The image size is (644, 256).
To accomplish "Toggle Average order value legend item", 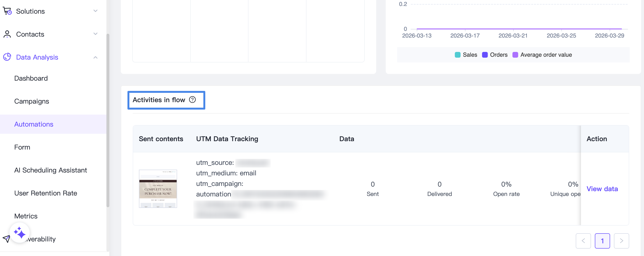I will click(542, 55).
